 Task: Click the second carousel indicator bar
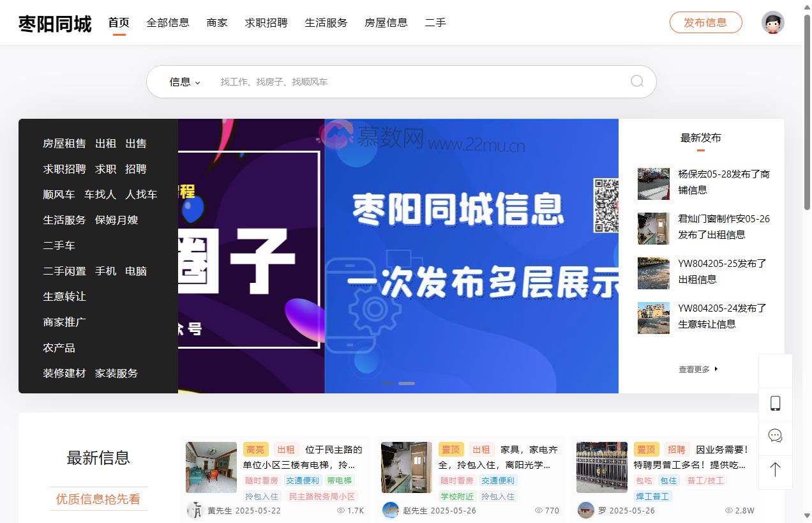point(407,383)
